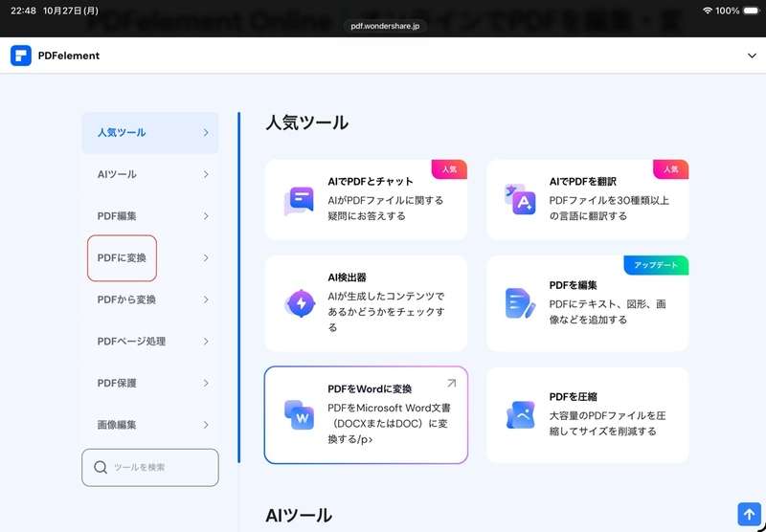Expand the header dropdown chevron
Image resolution: width=766 pixels, height=532 pixels.
[752, 55]
